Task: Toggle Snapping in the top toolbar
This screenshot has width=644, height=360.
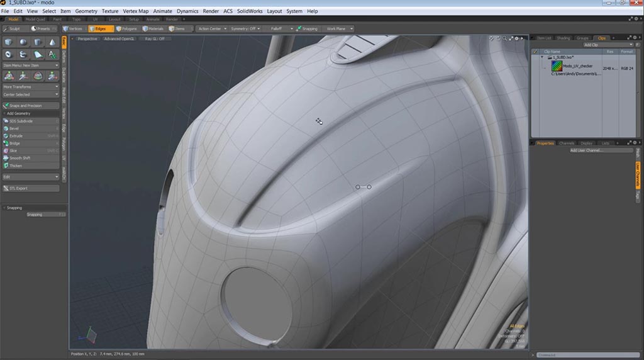Action: (x=308, y=28)
